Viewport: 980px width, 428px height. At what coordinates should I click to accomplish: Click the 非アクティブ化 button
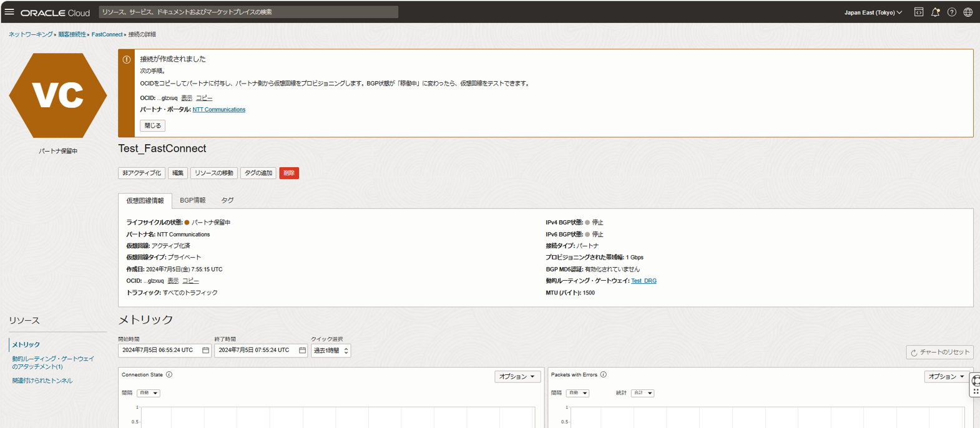(142, 173)
